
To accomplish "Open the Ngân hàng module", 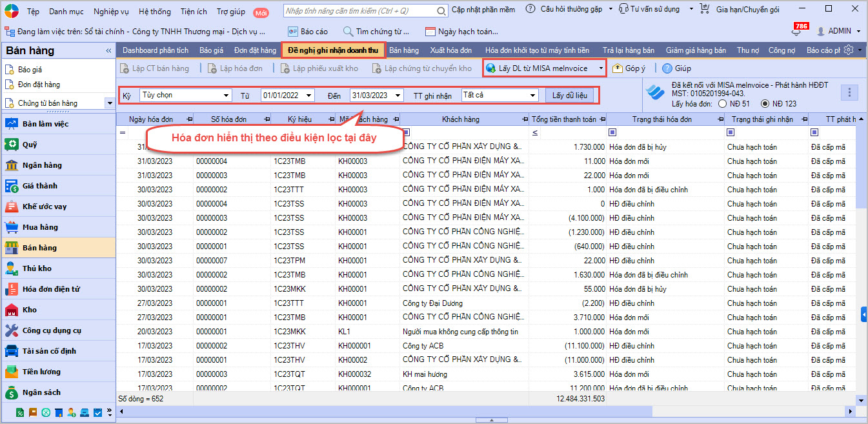I will coord(42,165).
